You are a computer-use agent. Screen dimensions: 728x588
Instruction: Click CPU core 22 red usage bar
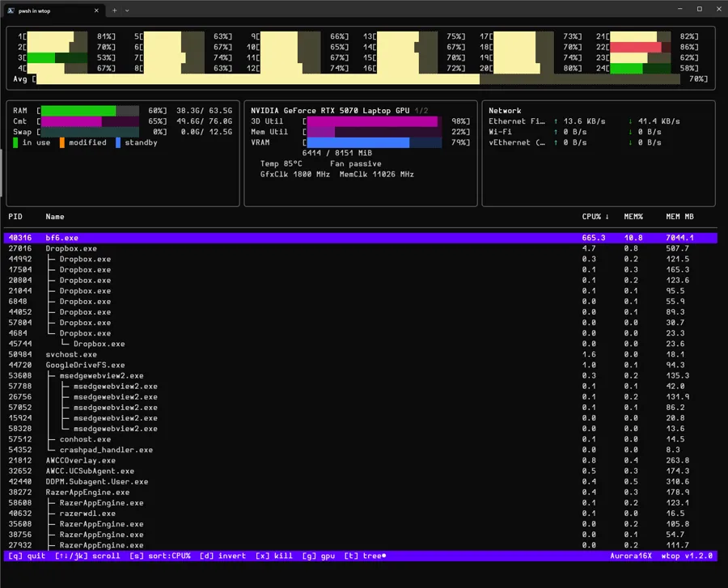641,47
